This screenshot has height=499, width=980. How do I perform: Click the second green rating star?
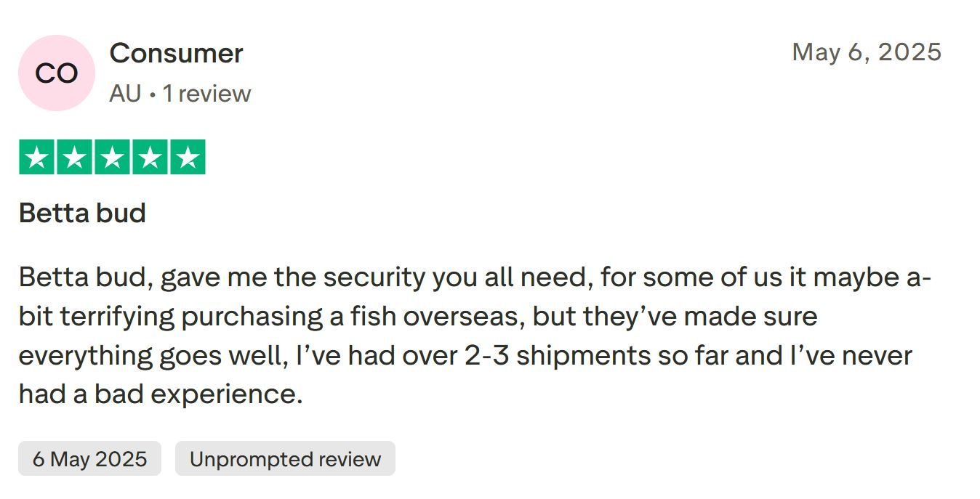[x=75, y=157]
